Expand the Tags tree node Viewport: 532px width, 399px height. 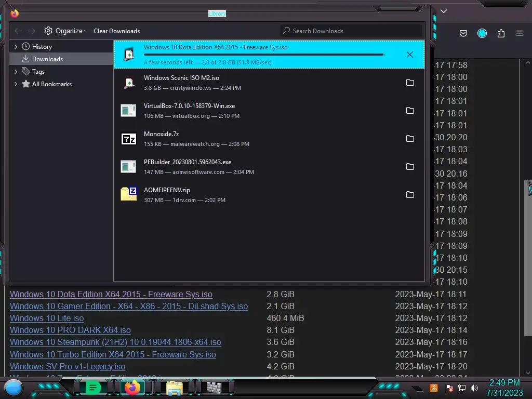click(x=16, y=72)
